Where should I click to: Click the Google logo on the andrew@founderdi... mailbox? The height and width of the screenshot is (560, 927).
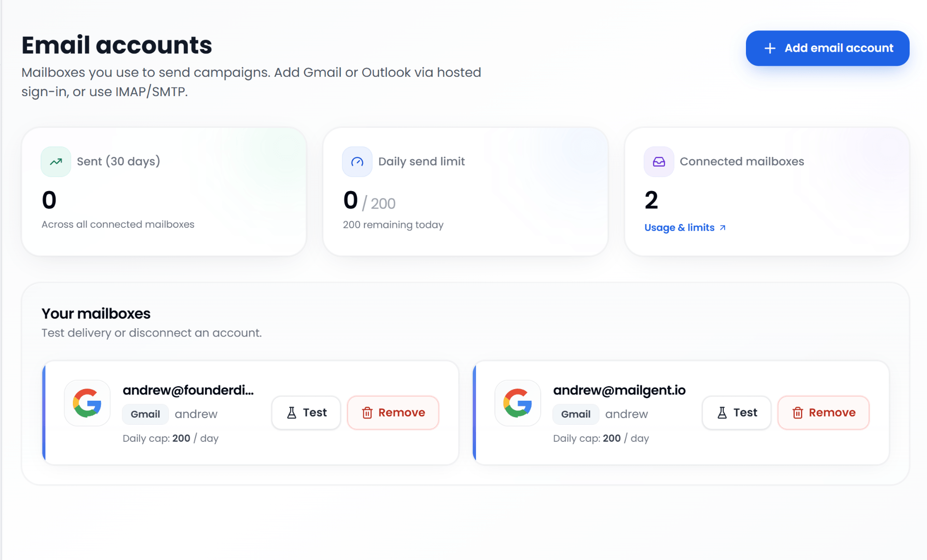tap(87, 403)
